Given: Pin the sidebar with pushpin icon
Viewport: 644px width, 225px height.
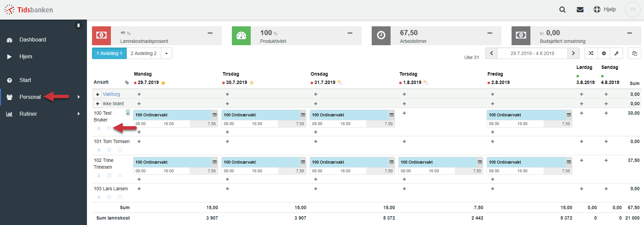Looking at the screenshot, I should [79, 26].
